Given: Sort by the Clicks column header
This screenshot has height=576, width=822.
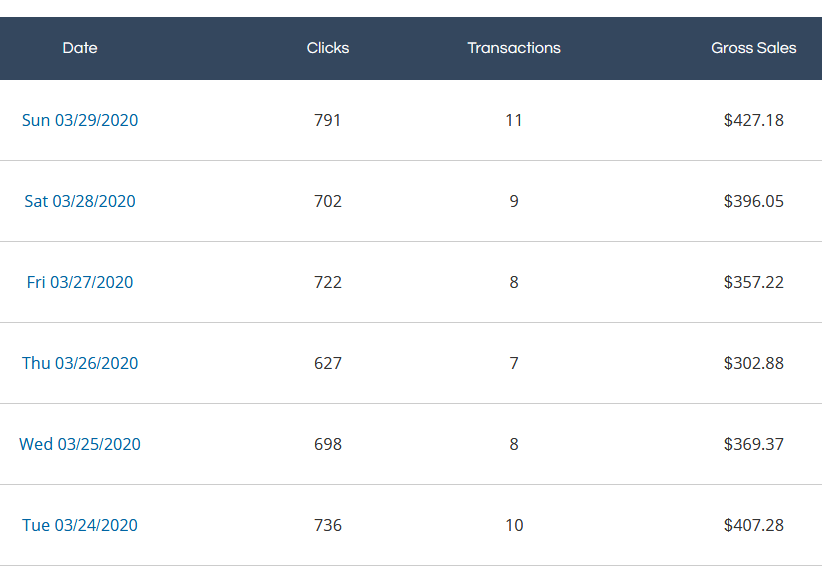Looking at the screenshot, I should [x=328, y=48].
